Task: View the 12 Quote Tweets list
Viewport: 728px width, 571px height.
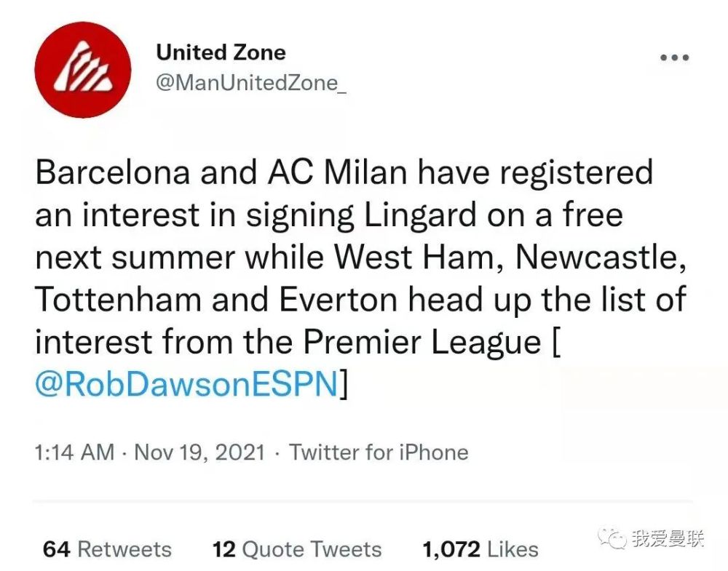Action: [x=297, y=549]
